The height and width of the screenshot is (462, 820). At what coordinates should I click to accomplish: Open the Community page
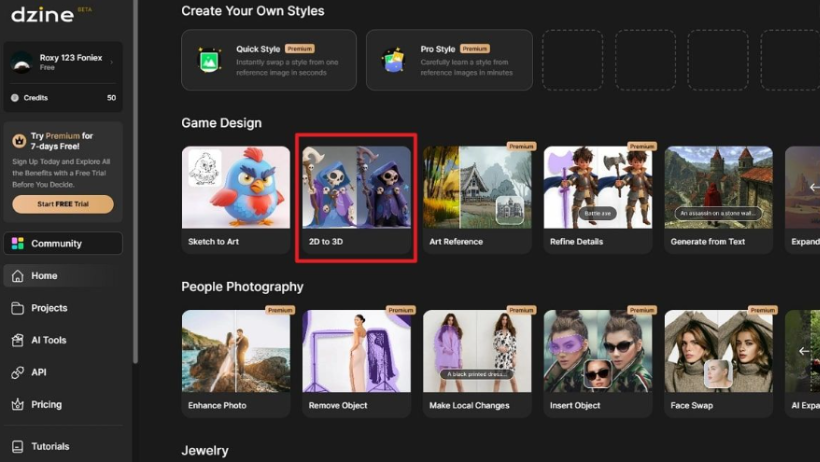63,243
